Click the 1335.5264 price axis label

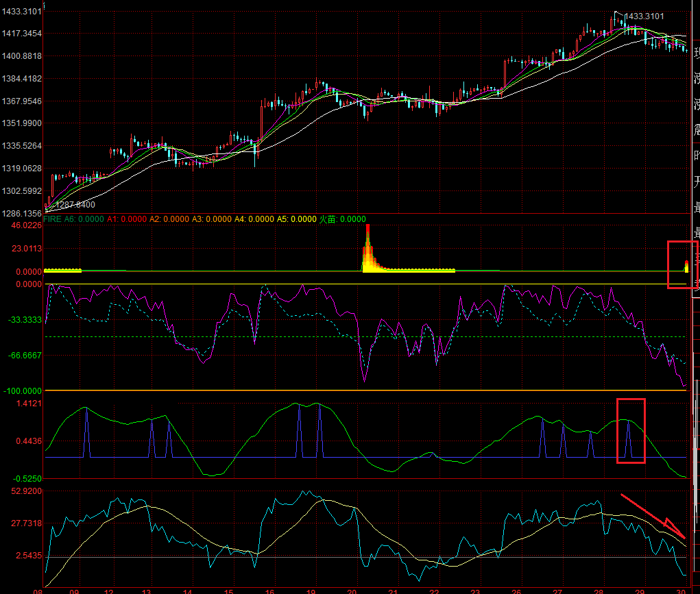coord(21,146)
